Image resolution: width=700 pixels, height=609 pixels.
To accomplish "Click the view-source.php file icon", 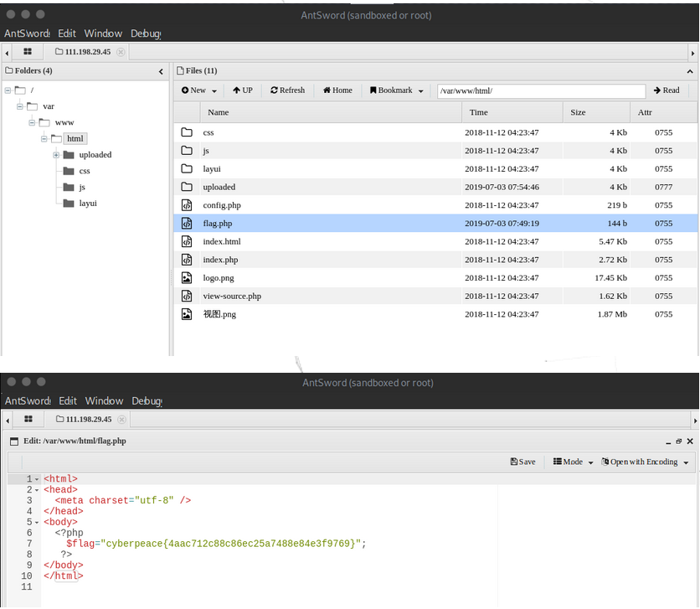I will (x=187, y=296).
